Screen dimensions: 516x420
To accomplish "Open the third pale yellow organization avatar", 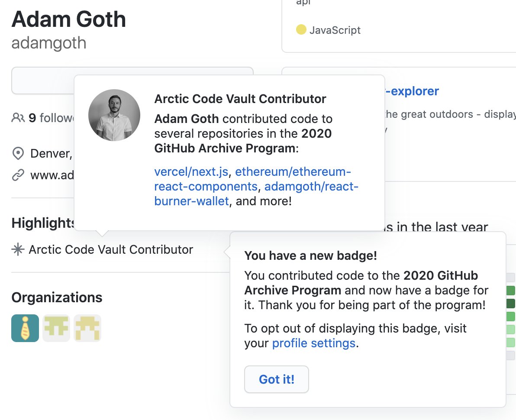I will click(x=87, y=328).
